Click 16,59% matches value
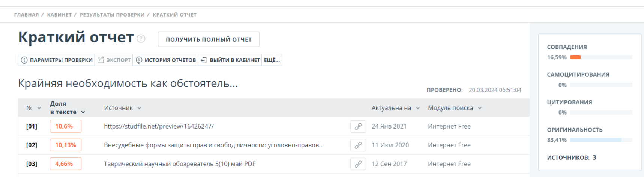Image resolution: width=644 pixels, height=177 pixels. coord(557,57)
